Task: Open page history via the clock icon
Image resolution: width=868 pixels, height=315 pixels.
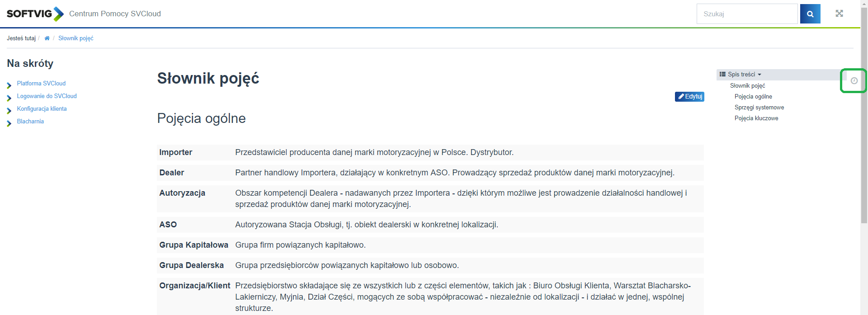Action: pos(854,81)
